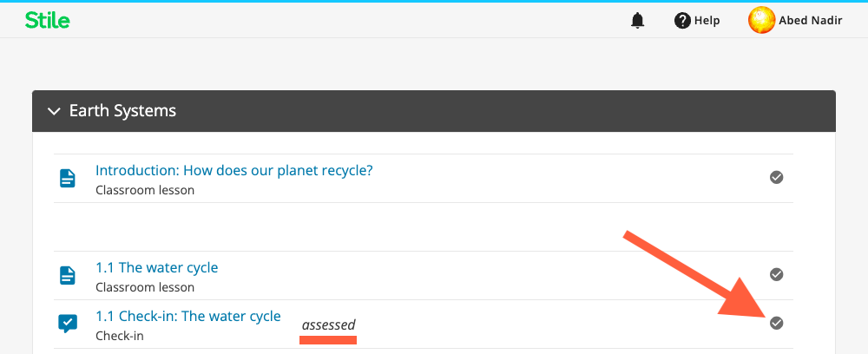Click the Check-in subtitle text
868x354 pixels.
point(120,336)
